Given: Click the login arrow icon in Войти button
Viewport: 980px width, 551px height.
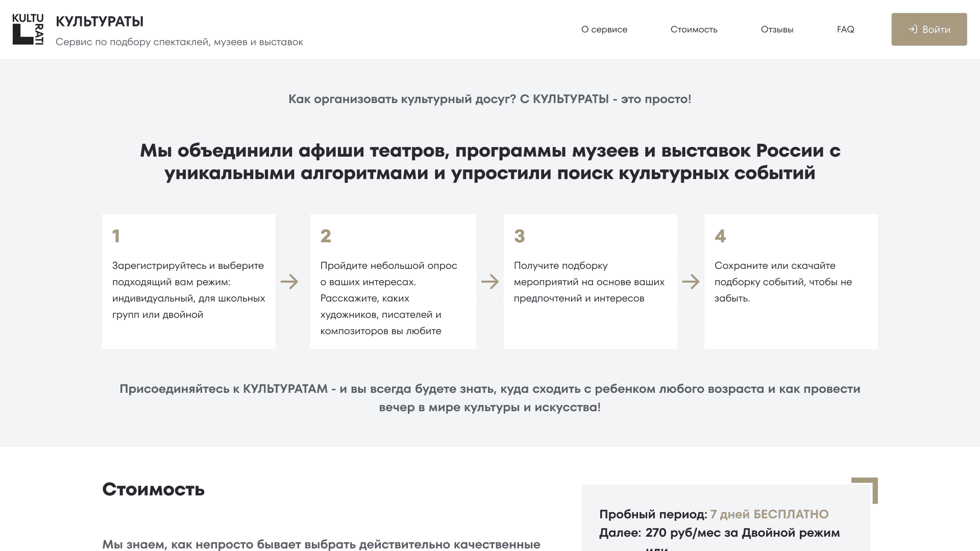Looking at the screenshot, I should pos(913,29).
